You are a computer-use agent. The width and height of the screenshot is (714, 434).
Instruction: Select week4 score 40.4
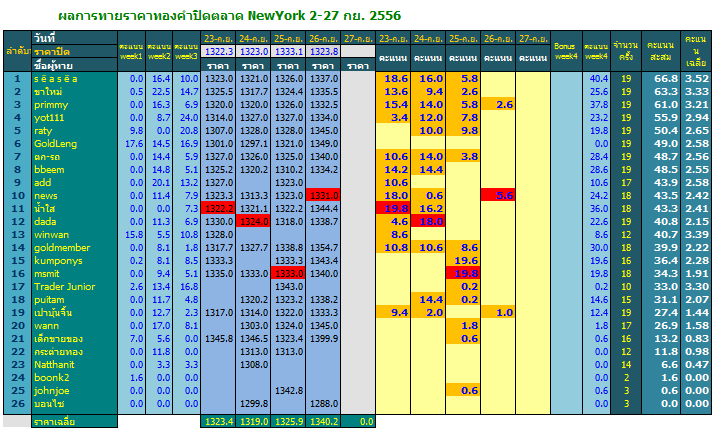[x=599, y=79]
